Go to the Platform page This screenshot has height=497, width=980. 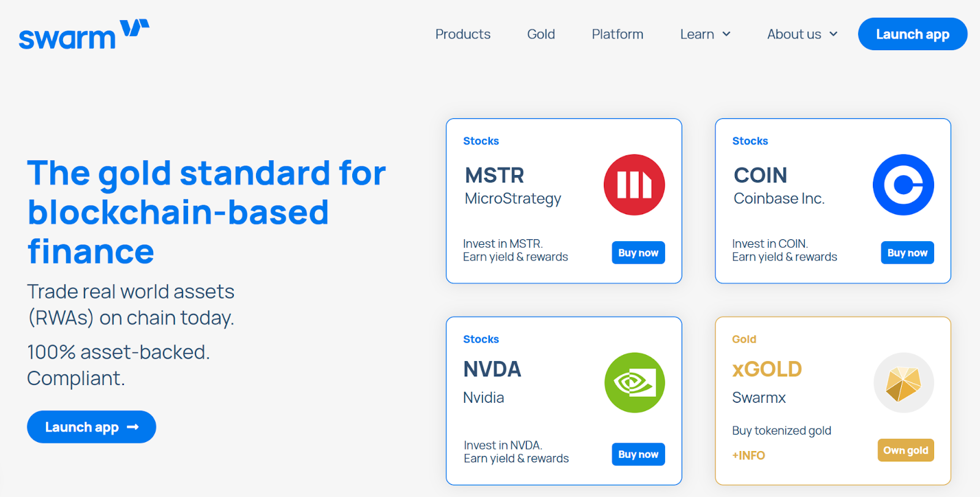click(617, 34)
